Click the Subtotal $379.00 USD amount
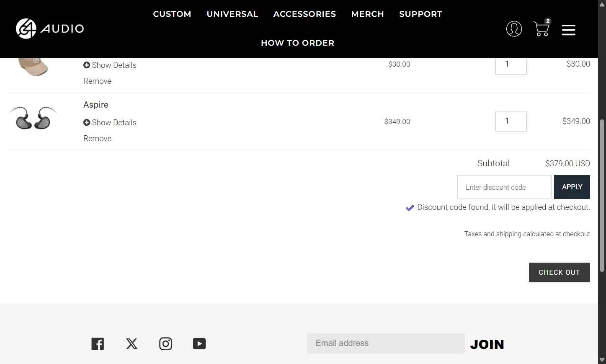This screenshot has height=364, width=606. pos(567,163)
